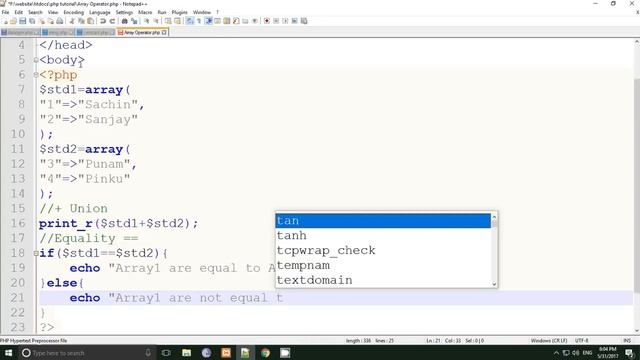Screen dimensions: 640x360
Task: Open the Encoding menu
Action: [x=73, y=12]
